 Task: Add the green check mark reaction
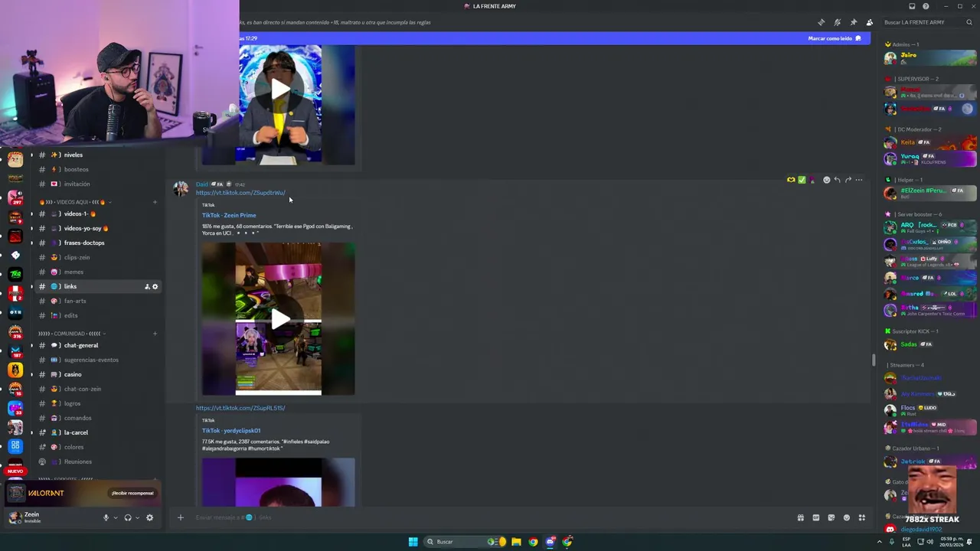coord(802,180)
